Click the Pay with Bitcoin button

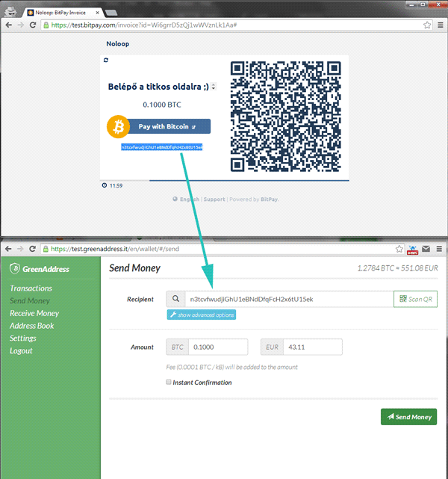169,126
